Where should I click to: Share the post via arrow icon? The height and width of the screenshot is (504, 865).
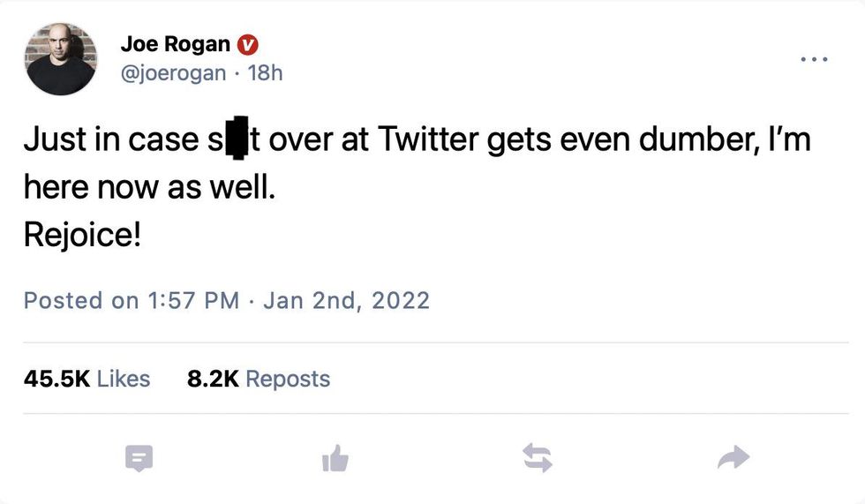point(733,457)
